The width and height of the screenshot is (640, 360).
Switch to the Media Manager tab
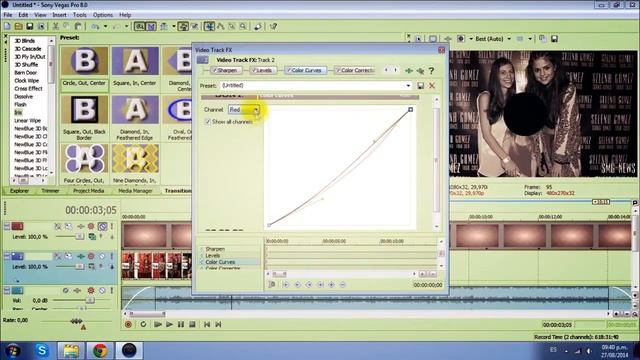coord(135,191)
